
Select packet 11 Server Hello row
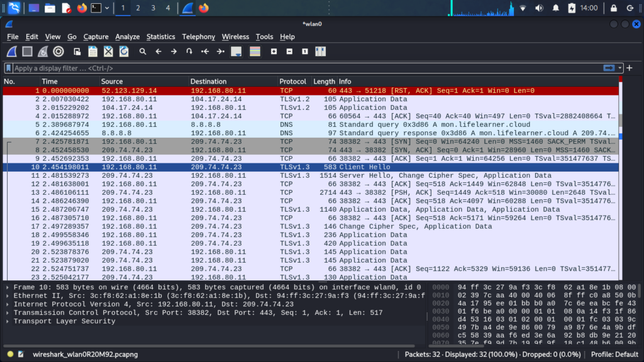pyautogui.click(x=311, y=176)
